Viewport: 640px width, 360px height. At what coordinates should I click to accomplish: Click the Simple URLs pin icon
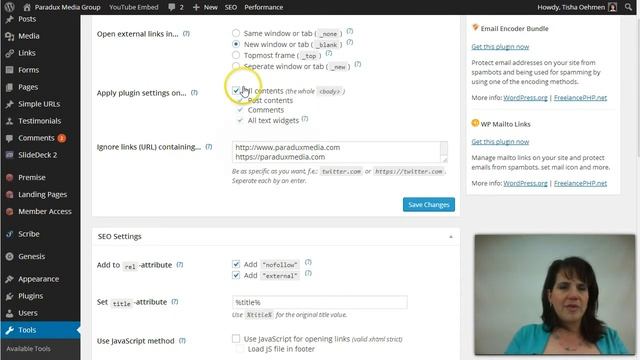(9, 104)
